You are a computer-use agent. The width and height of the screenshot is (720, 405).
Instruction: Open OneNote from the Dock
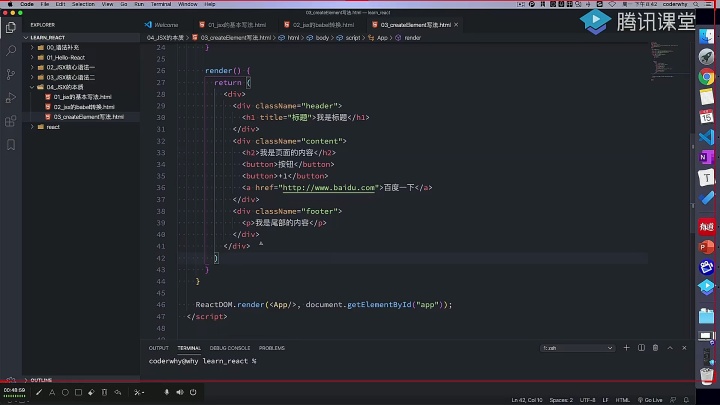706,158
